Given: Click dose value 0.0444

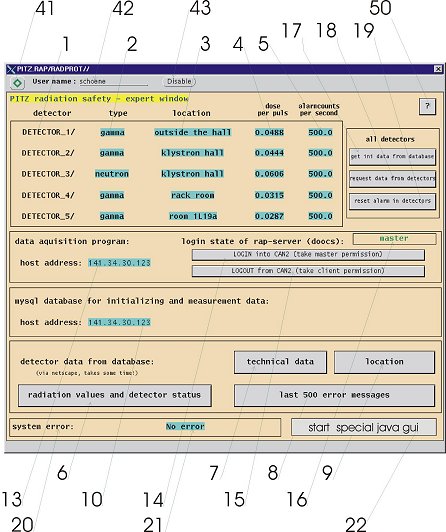Looking at the screenshot, I should pyautogui.click(x=269, y=153).
